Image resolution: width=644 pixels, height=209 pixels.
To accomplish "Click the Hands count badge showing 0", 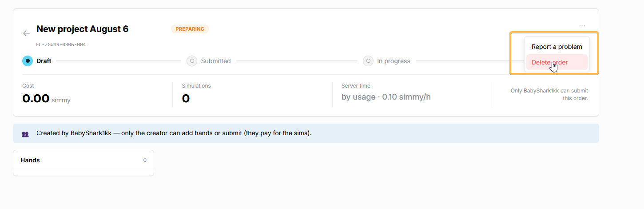I will click(145, 160).
